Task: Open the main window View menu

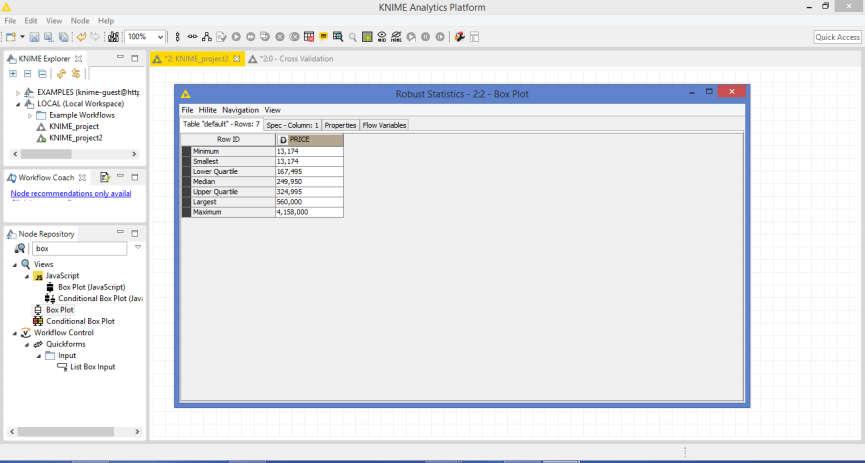Action: [54, 21]
